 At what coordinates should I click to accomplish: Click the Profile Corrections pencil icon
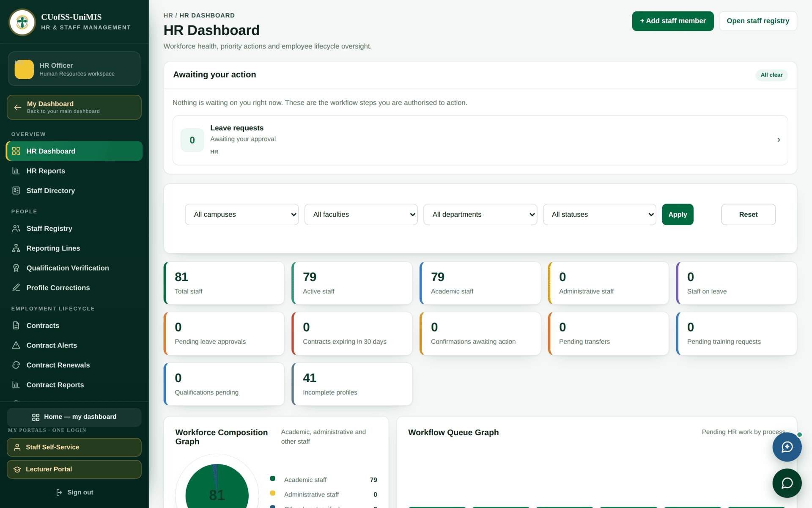coord(16,288)
